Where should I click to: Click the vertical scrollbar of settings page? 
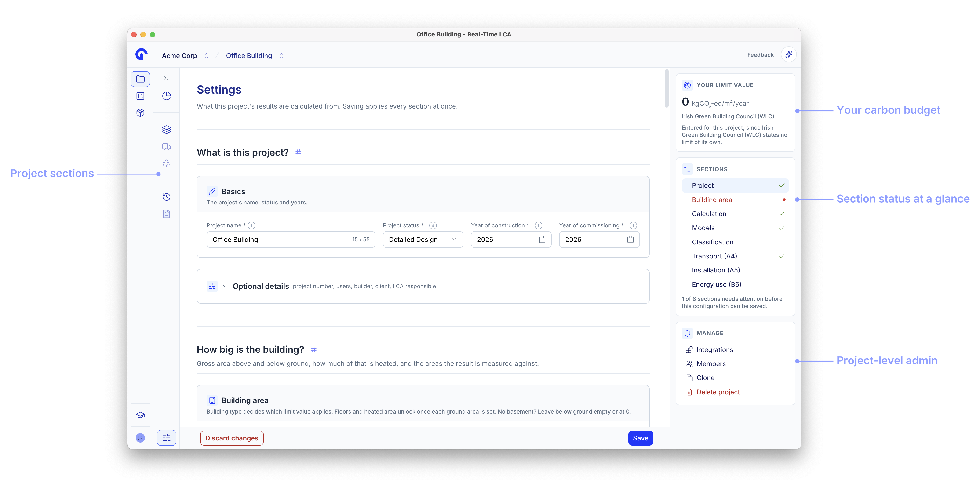point(667,88)
